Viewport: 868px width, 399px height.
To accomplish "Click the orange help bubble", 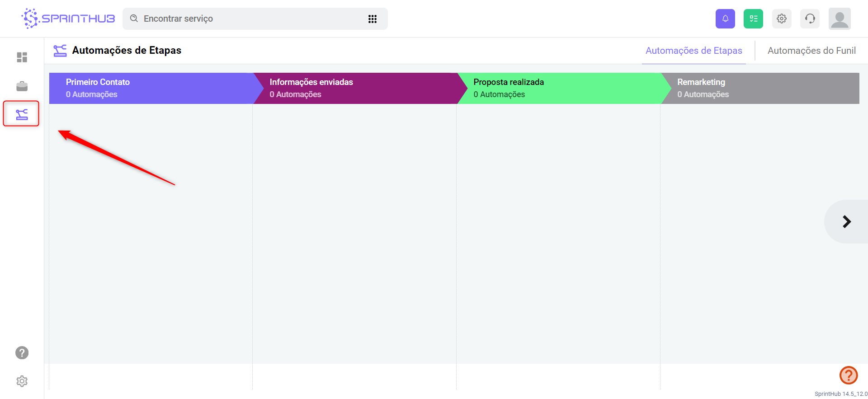I will point(849,375).
